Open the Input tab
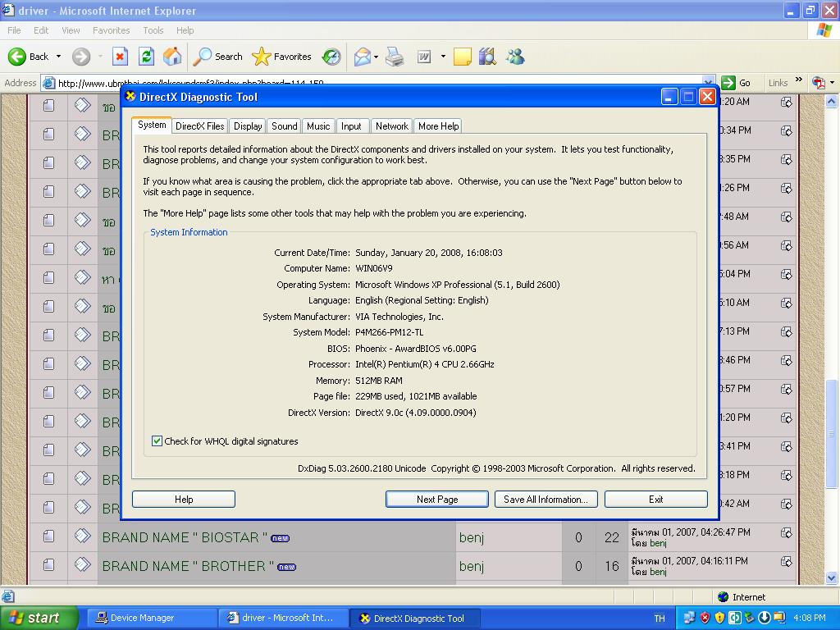This screenshot has height=630, width=840. pyautogui.click(x=351, y=126)
